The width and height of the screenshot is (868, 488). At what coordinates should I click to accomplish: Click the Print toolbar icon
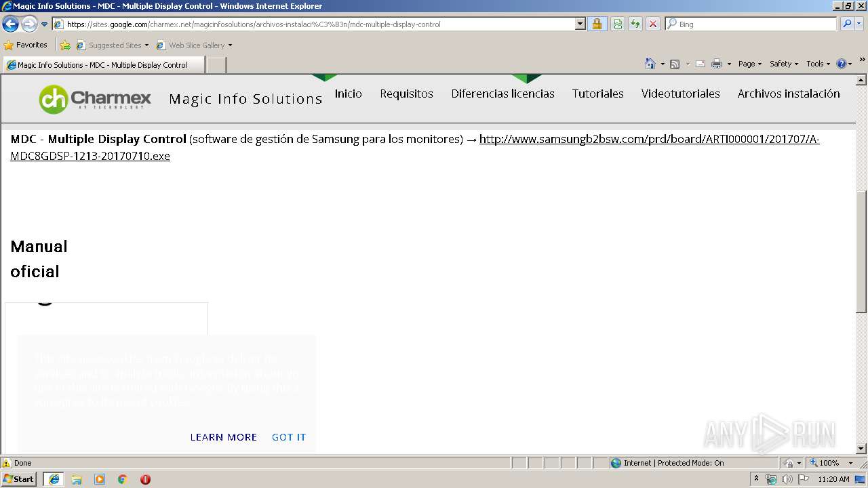tap(717, 64)
